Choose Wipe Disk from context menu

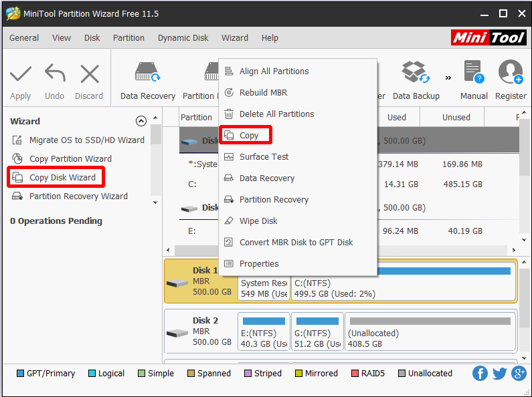[x=298, y=221]
